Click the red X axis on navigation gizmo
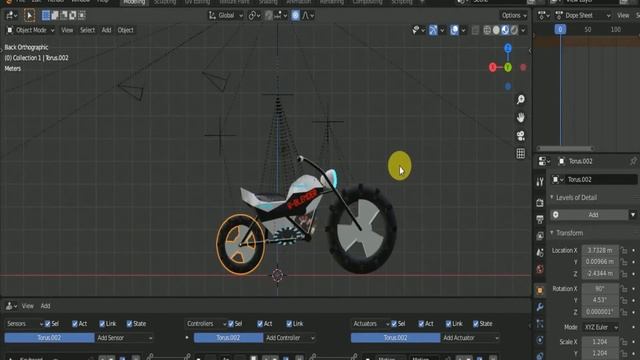Screen dimensions: 640x360 [x=493, y=67]
